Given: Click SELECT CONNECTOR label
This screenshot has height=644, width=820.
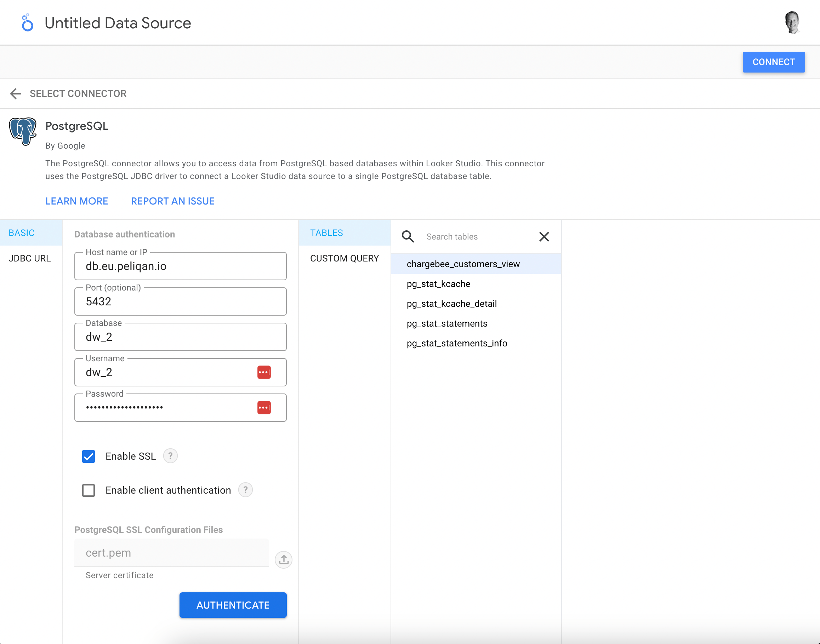Looking at the screenshot, I should coord(78,93).
